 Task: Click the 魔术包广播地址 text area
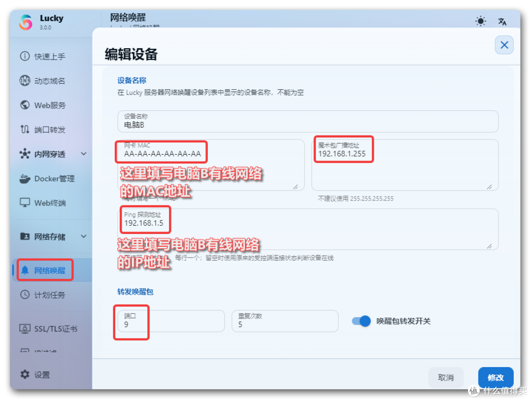(405, 165)
